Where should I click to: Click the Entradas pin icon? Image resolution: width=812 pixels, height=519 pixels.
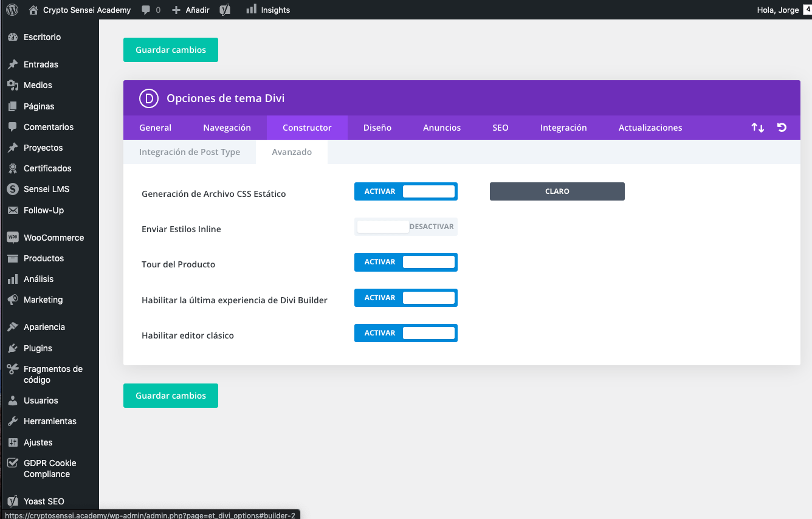(13, 64)
